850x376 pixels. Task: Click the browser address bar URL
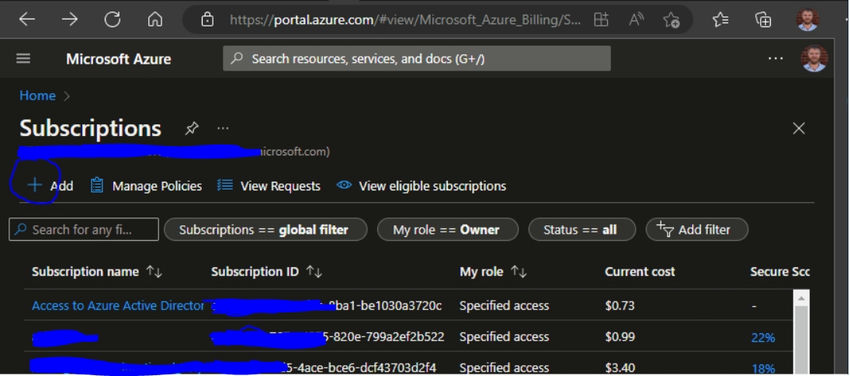(x=405, y=20)
